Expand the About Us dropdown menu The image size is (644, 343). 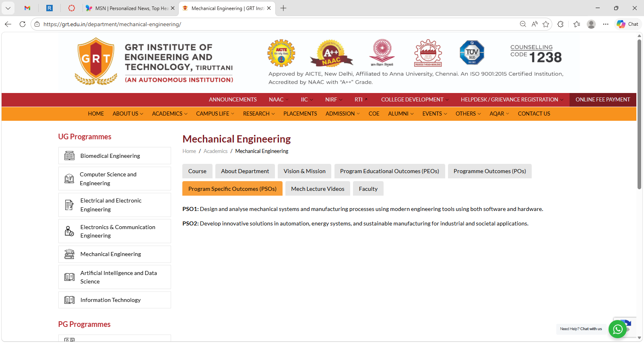point(128,114)
